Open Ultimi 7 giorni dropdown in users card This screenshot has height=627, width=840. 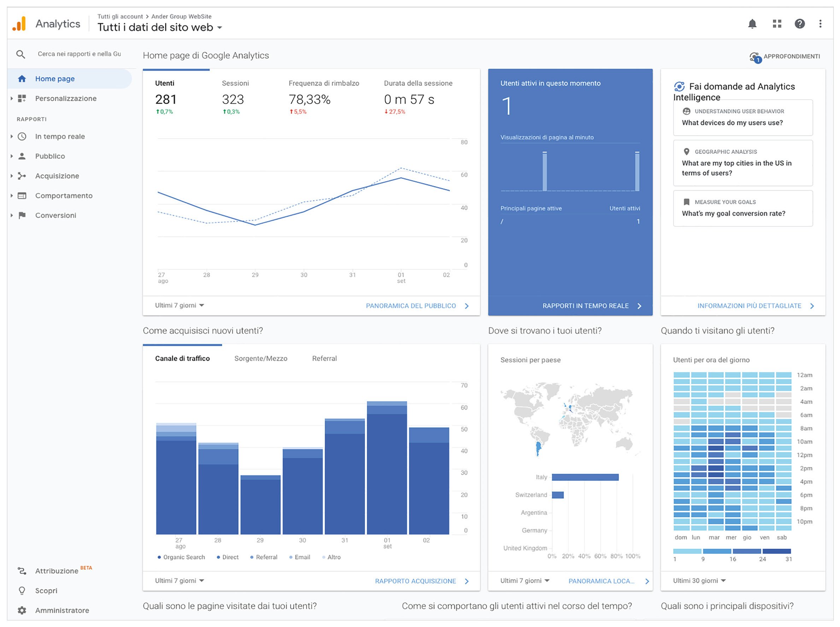pos(180,306)
